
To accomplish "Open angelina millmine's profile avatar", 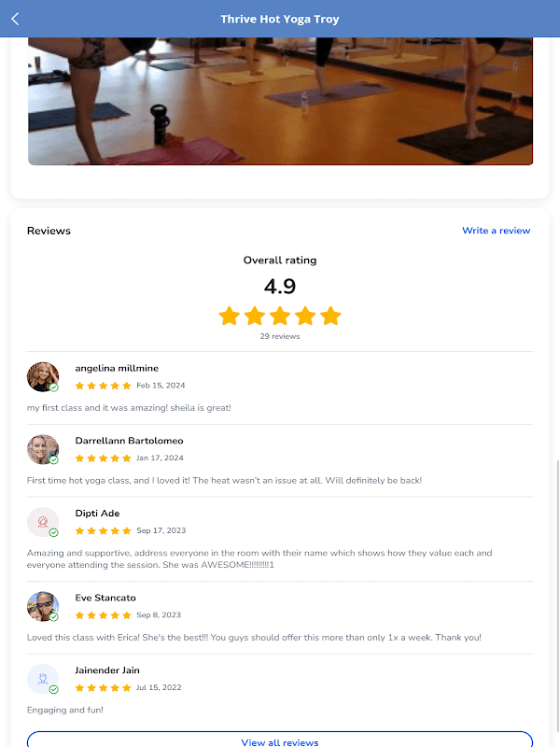I will pos(43,377).
